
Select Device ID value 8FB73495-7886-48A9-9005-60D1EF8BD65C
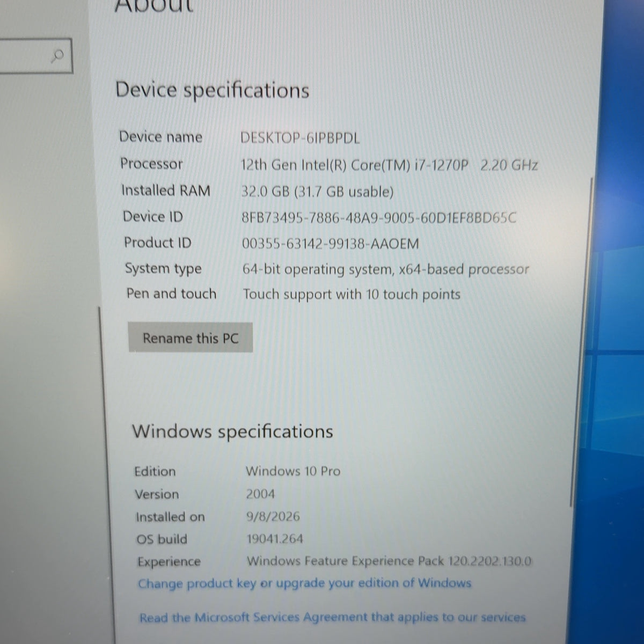pyautogui.click(x=379, y=218)
